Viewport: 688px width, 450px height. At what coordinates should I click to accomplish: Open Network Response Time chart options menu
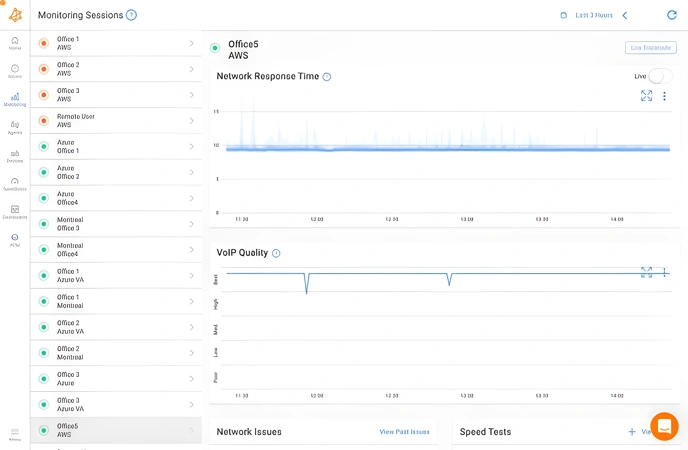pos(664,96)
